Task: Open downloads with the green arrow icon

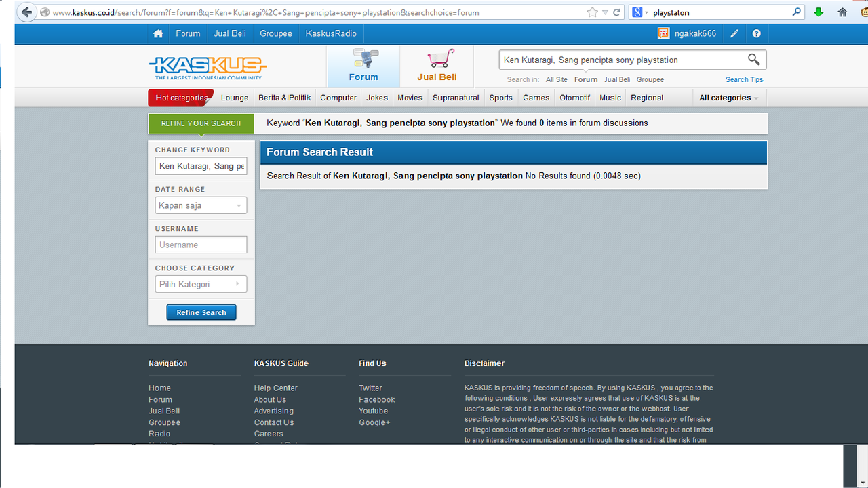Action: point(818,12)
